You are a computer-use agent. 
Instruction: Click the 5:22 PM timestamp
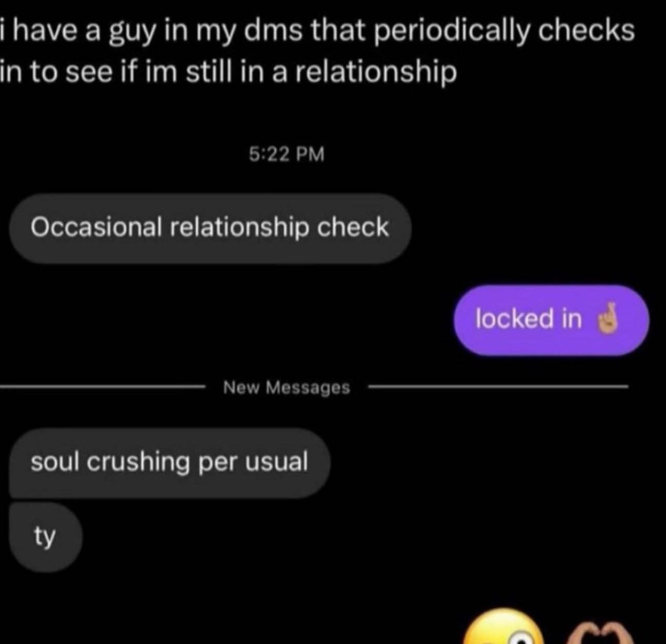click(287, 154)
